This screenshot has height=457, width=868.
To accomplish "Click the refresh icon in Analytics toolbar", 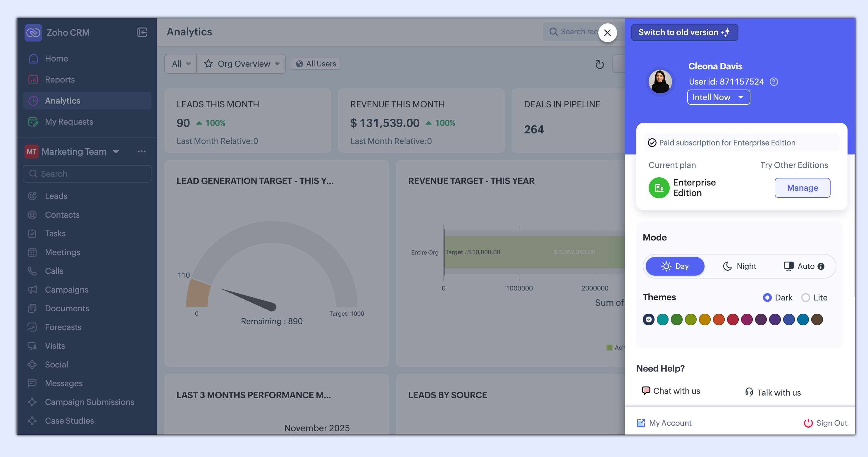I will point(599,64).
